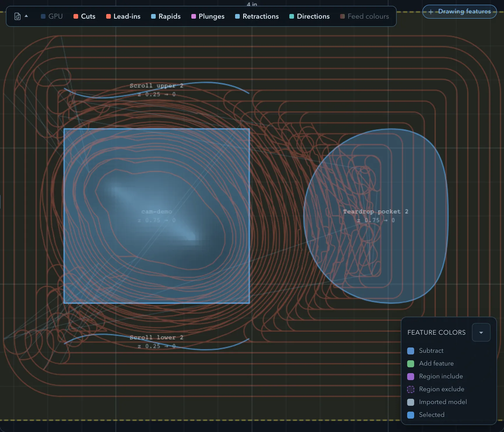Viewport: 504px width, 432px height.
Task: Click the Subtract color swatch
Action: click(410, 351)
